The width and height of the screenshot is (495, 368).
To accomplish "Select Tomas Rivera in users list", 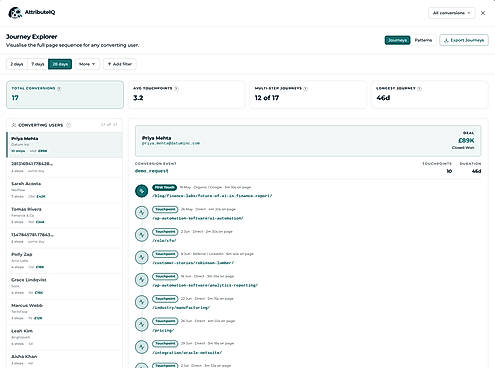I will coord(64,215).
